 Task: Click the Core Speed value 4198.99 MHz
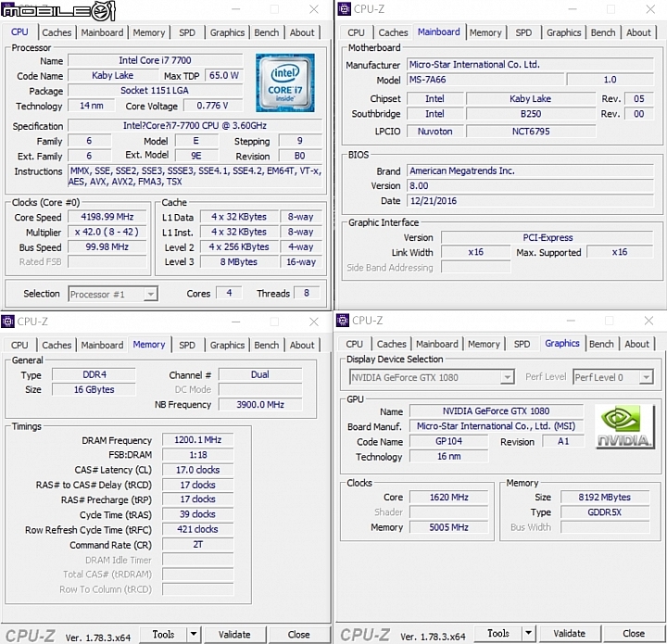tap(107, 217)
